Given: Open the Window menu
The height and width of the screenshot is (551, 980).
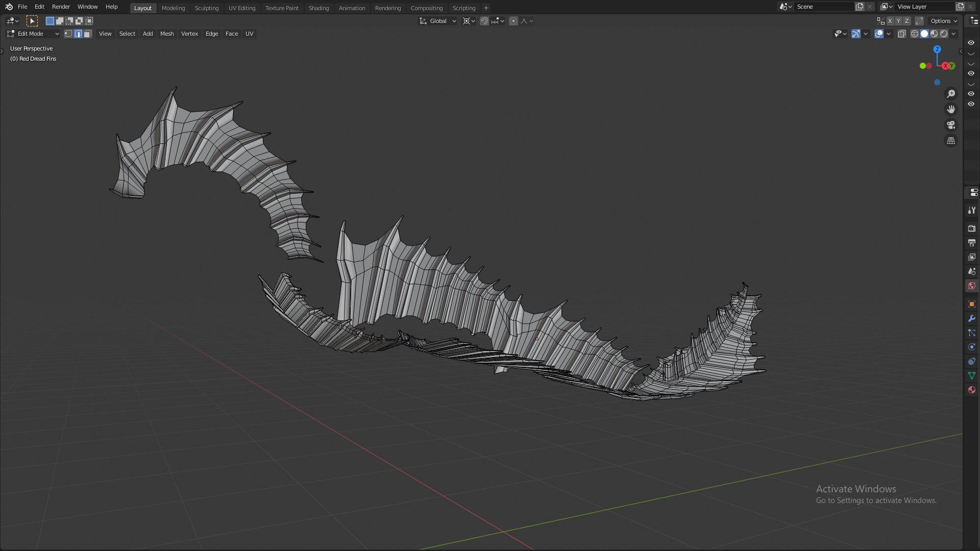Looking at the screenshot, I should 87,7.
